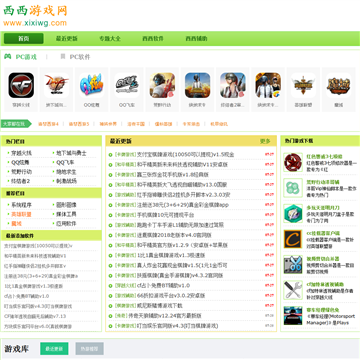The image size is (360, 360).
Task: Open 手机棋牌10元可提现平台 entry
Action: coord(165,215)
